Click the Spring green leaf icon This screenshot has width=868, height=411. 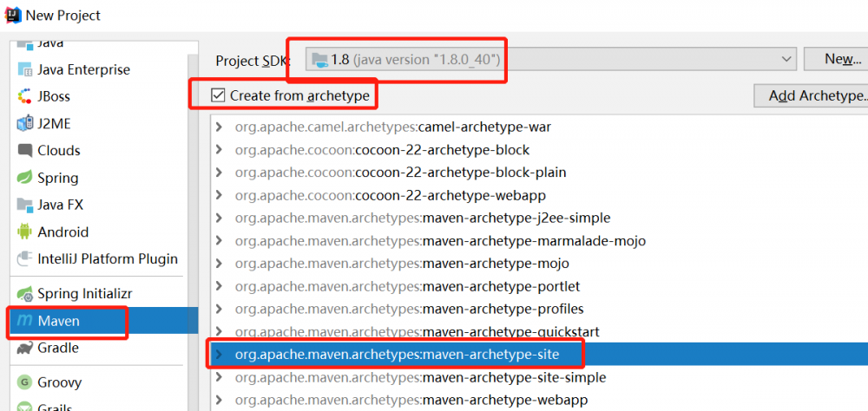[x=25, y=178]
